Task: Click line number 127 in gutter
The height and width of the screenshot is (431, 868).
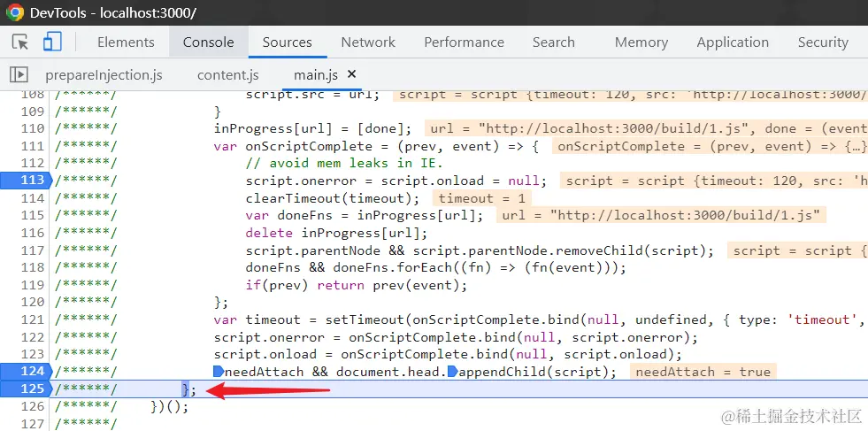Action: (32, 424)
